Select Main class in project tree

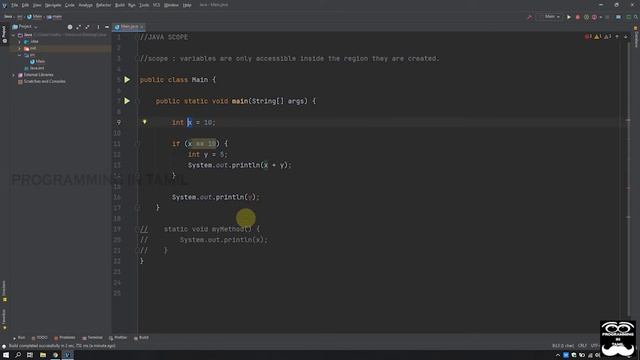pos(37,62)
